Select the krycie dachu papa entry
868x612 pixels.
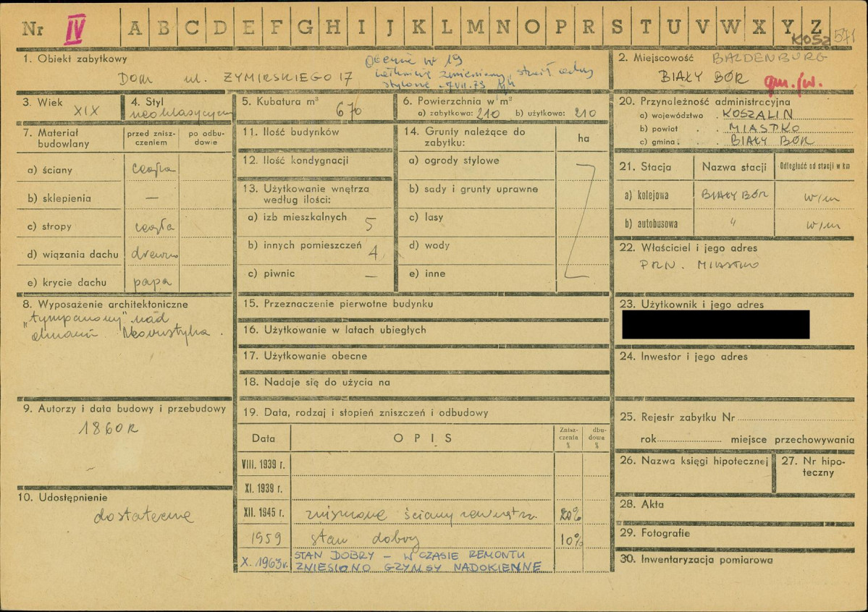click(x=152, y=283)
